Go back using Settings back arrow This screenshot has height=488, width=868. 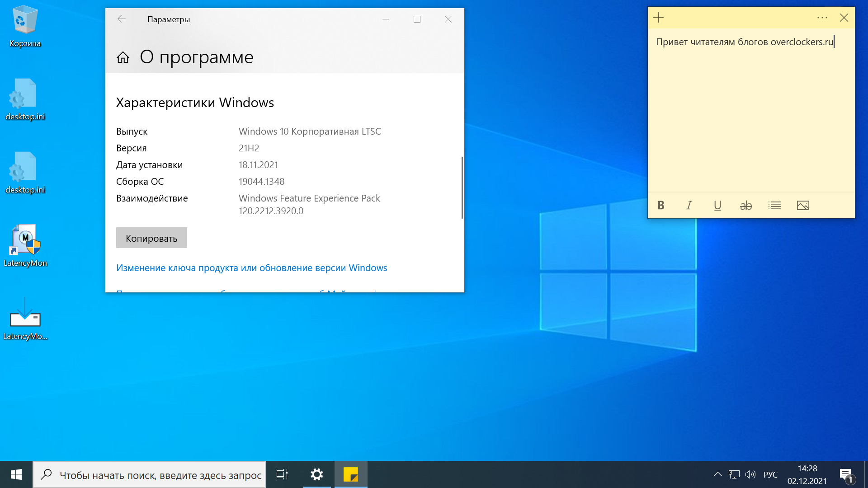(121, 19)
